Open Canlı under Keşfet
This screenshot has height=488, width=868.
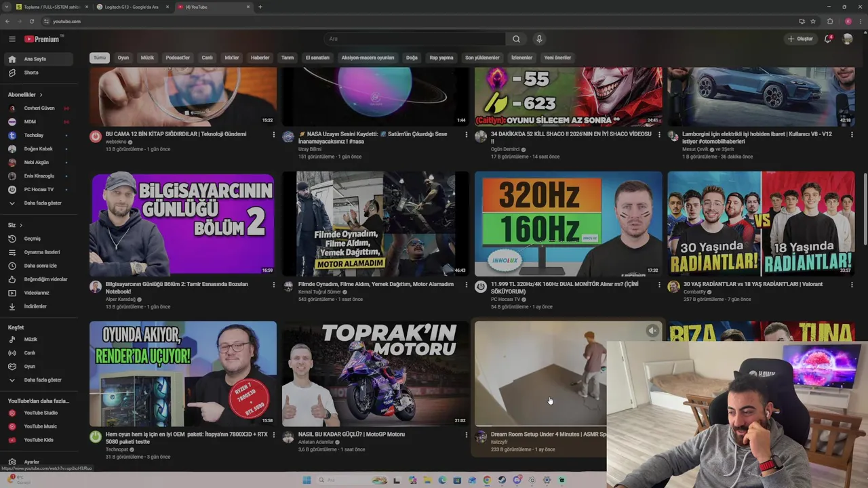[39, 352]
